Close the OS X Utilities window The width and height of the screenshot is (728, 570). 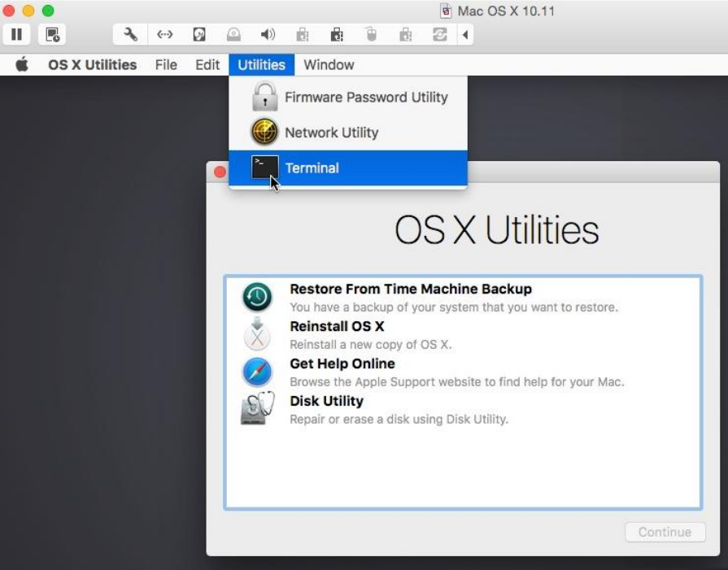coord(220,172)
